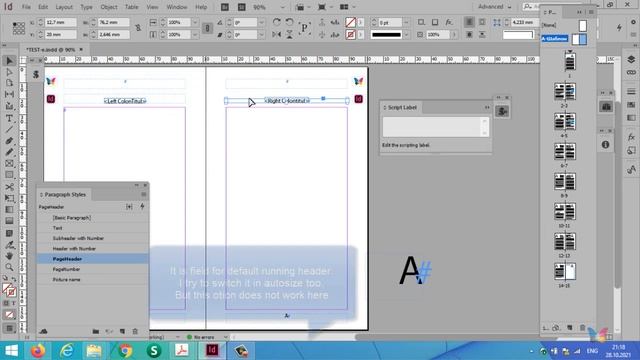640x360 pixels.
Task: Select the Gap tool
Action: click(9, 94)
